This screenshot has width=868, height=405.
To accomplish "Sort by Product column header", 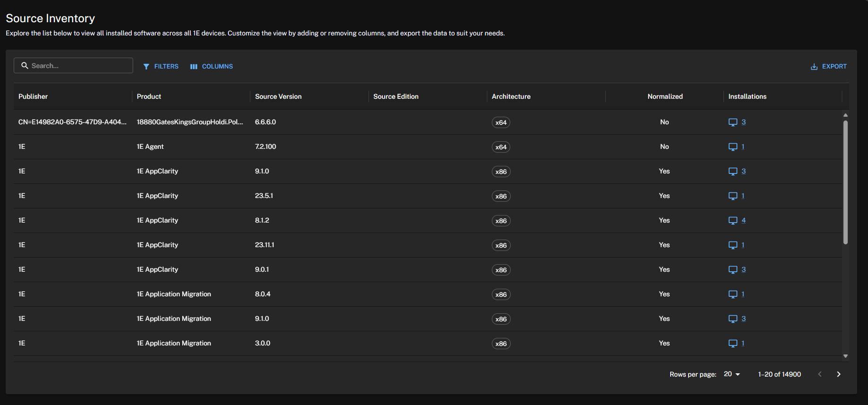I will point(149,96).
